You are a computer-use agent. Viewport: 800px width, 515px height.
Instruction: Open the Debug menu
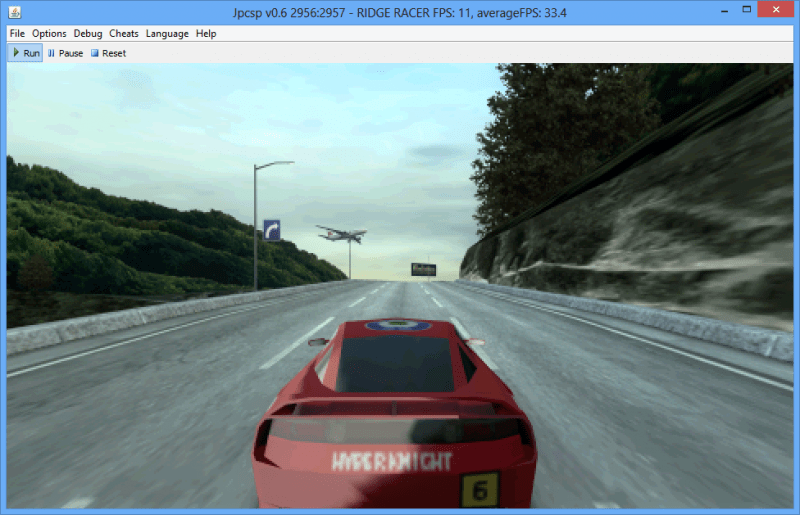click(x=88, y=34)
